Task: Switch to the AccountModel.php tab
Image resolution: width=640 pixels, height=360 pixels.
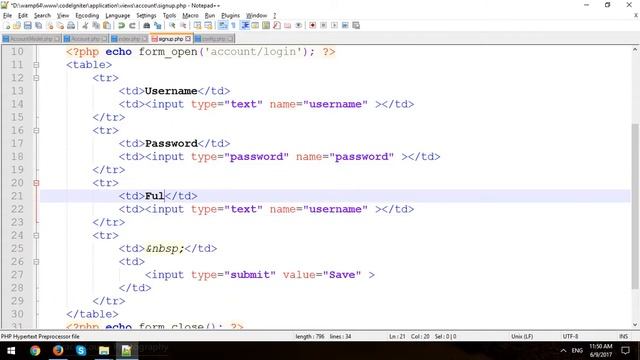Action: point(31,39)
